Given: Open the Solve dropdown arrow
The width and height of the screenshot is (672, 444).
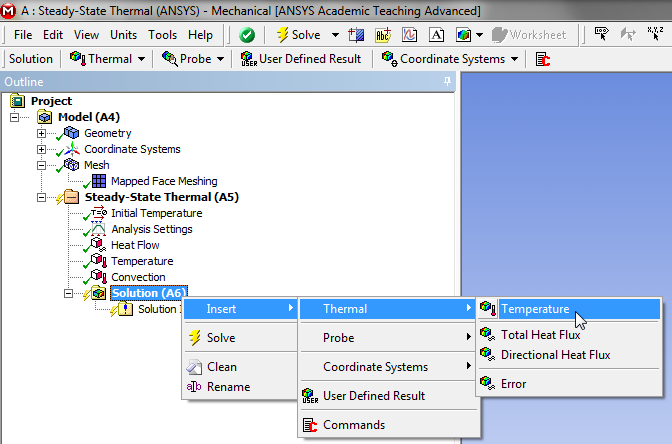Looking at the screenshot, I should point(335,35).
